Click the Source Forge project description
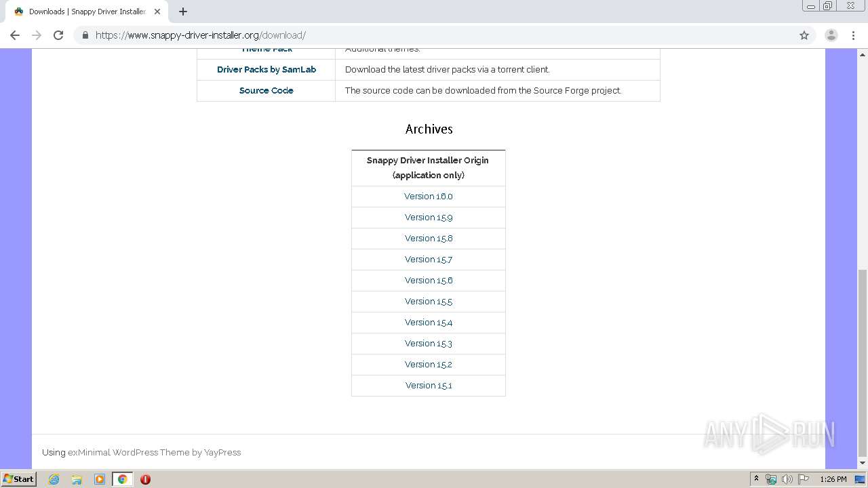This screenshot has width=868, height=488. click(x=483, y=90)
